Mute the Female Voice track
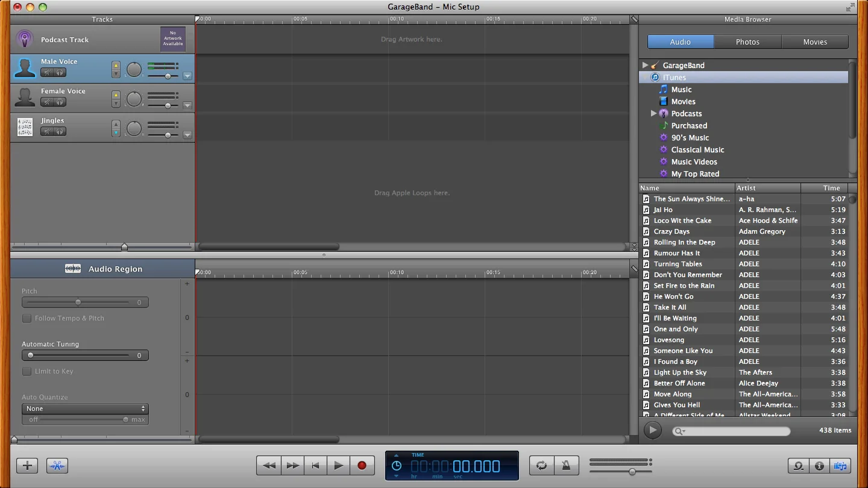This screenshot has height=488, width=868. coord(47,102)
